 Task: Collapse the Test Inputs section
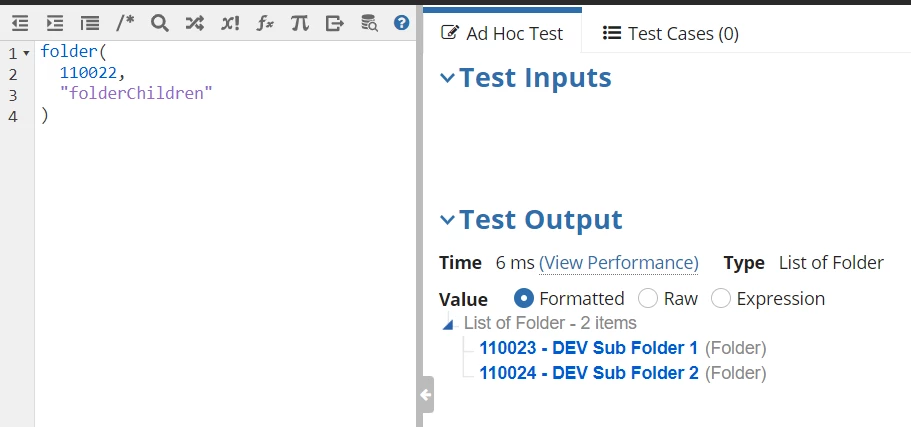coord(447,77)
